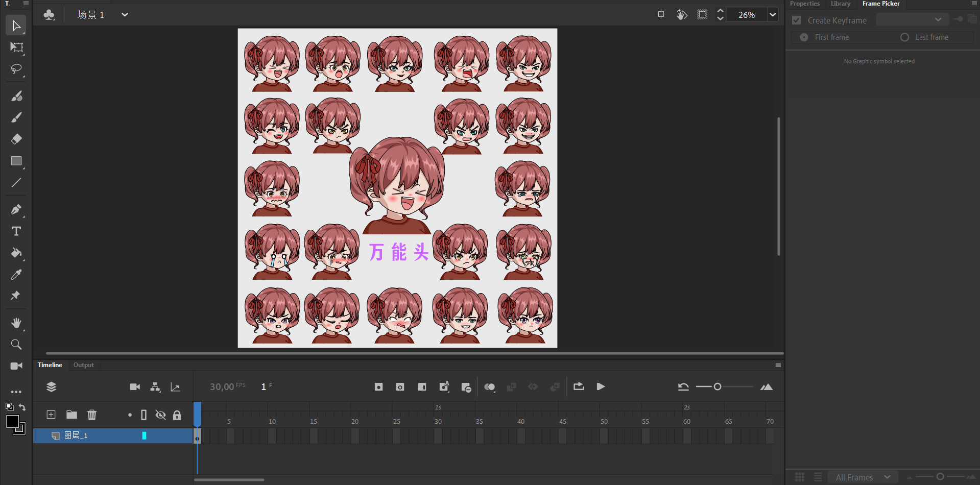980x485 pixels.
Task: Select the Free Transform tool
Action: tap(16, 47)
